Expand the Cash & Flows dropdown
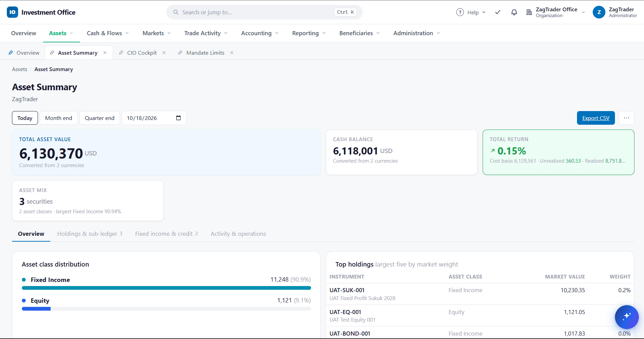Image resolution: width=644 pixels, height=339 pixels. click(x=108, y=33)
